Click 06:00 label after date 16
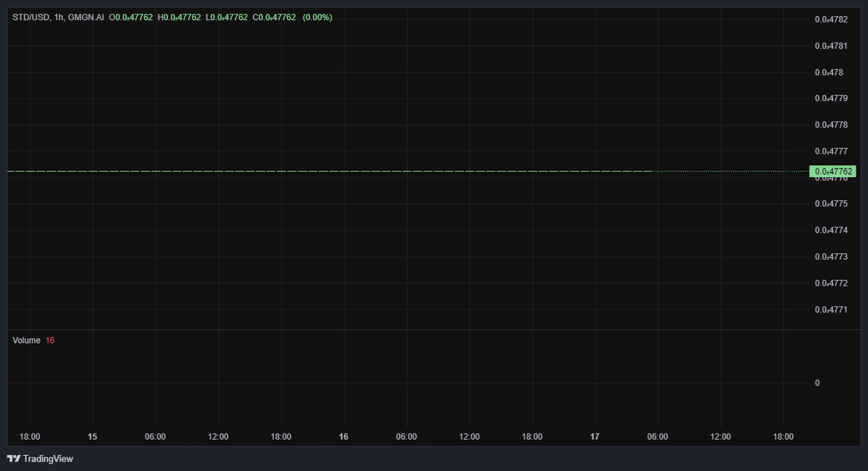The image size is (868, 471). coord(407,437)
